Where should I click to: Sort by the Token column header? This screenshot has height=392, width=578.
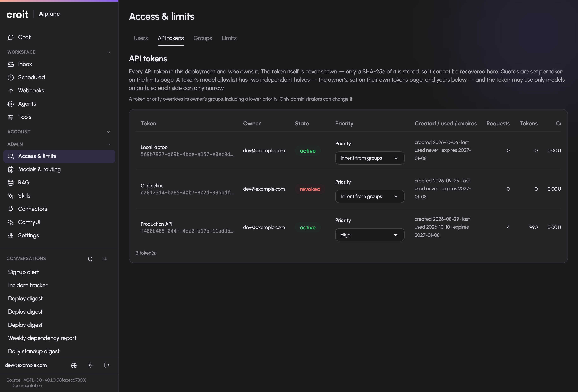coord(148,124)
